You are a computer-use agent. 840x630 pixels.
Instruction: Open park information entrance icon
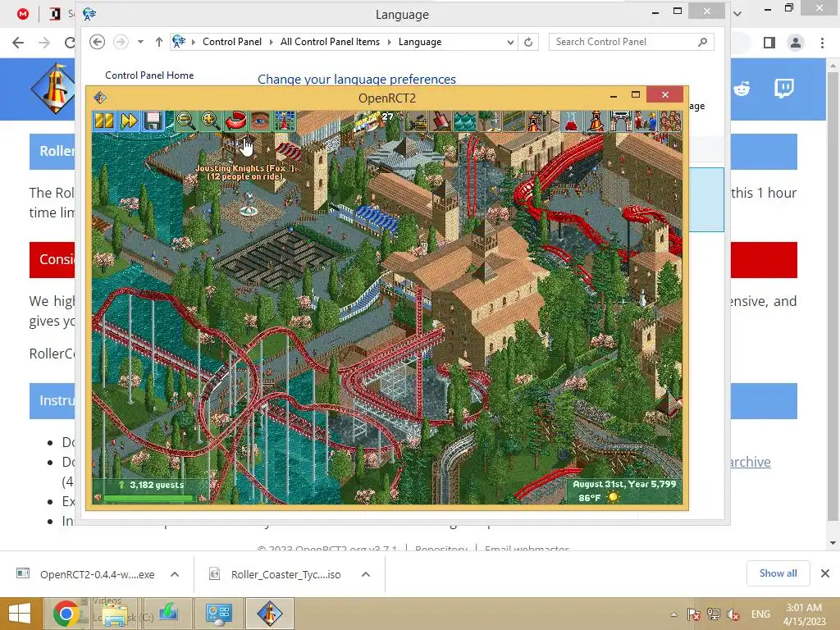pos(620,121)
